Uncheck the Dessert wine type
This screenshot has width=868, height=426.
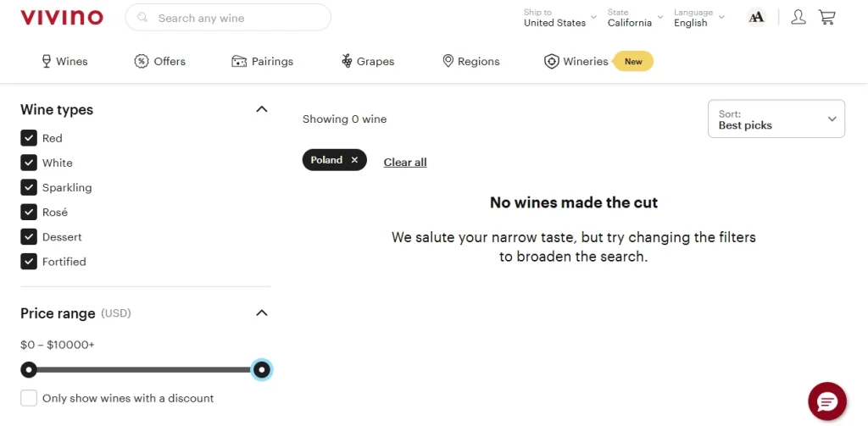29,237
